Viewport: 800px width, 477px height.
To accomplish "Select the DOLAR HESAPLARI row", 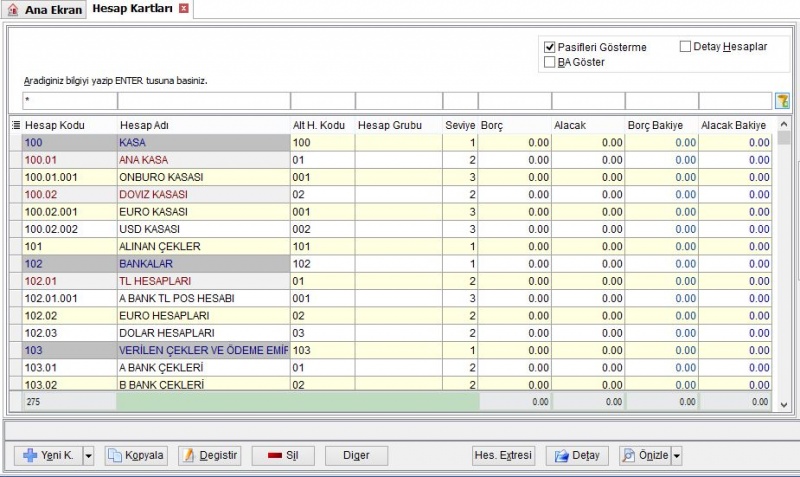I will click(x=390, y=333).
